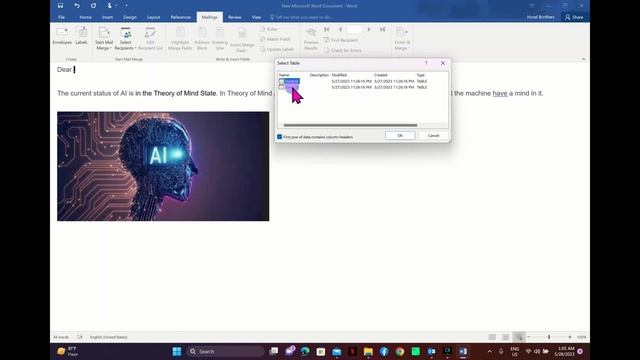Click the AI head image in document
The width and height of the screenshot is (640, 360).
(163, 166)
